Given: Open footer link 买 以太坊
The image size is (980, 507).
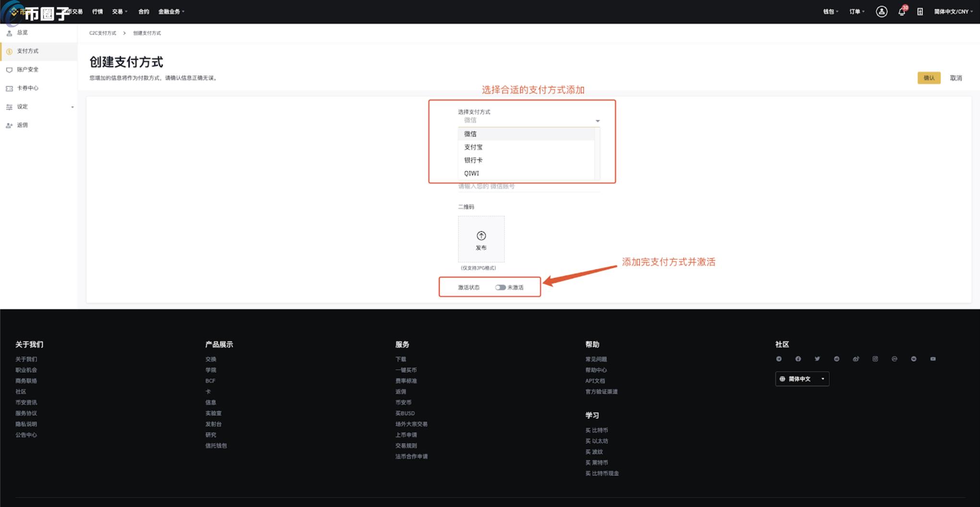Looking at the screenshot, I should tap(597, 441).
